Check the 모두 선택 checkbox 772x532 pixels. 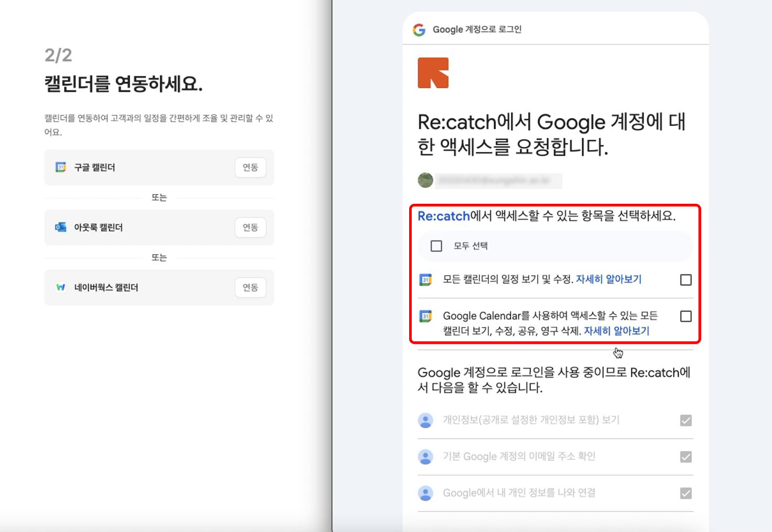coord(436,246)
